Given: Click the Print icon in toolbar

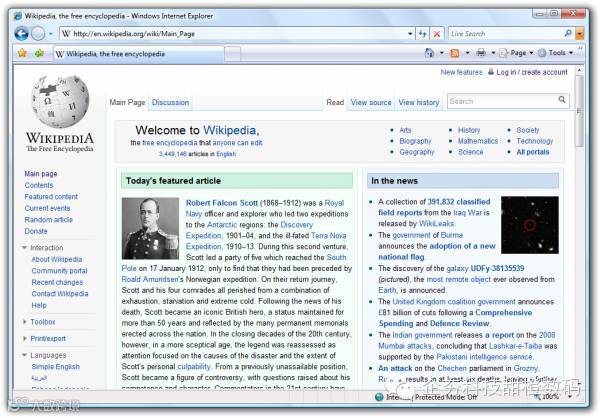Looking at the screenshot, I should pyautogui.click(x=481, y=53).
